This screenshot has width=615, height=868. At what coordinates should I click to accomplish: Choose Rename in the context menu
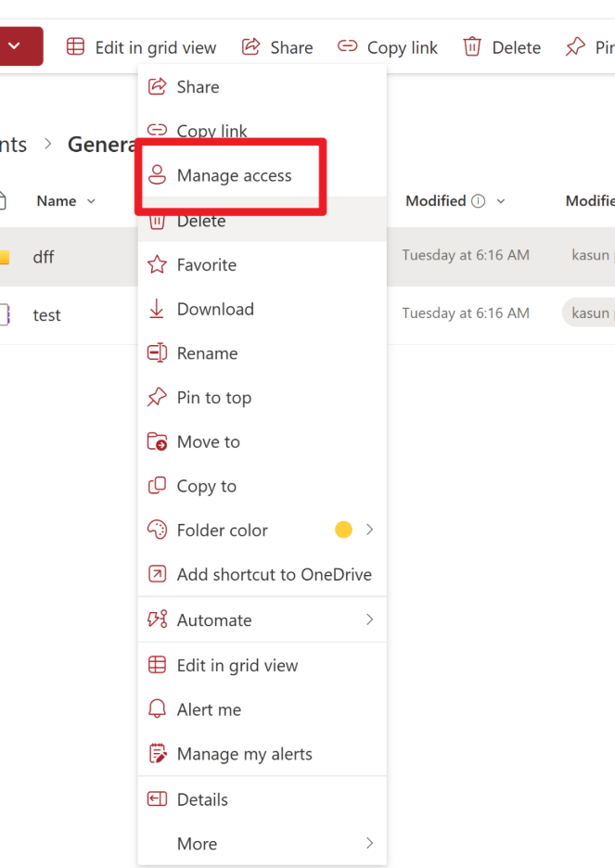pos(262,352)
